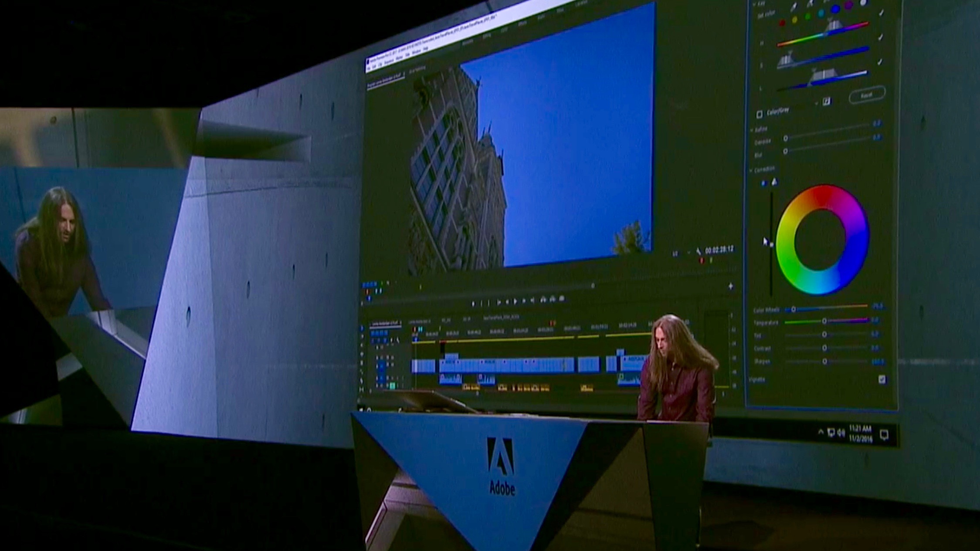980x551 pixels.
Task: Open the volume icon in system tray
Action: (x=841, y=433)
